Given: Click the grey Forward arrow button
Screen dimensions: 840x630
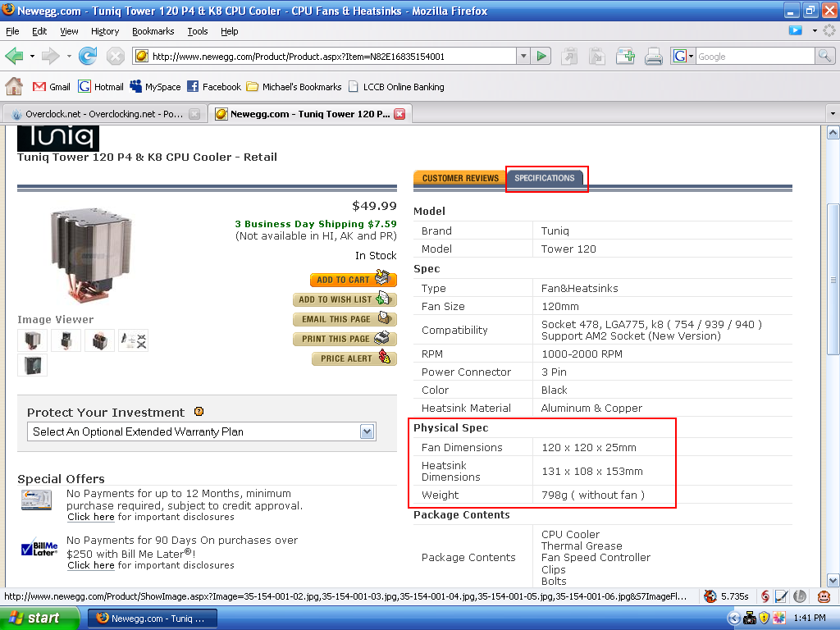Looking at the screenshot, I should coord(50,56).
